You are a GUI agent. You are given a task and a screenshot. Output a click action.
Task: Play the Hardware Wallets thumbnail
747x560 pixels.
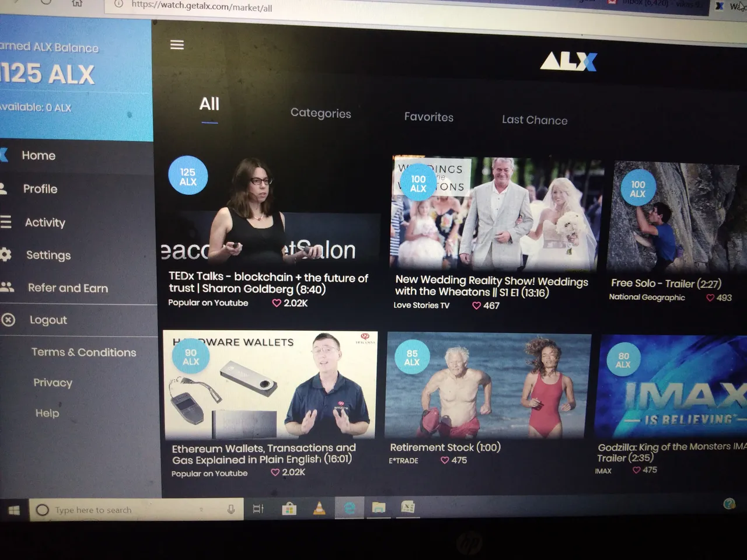click(271, 386)
